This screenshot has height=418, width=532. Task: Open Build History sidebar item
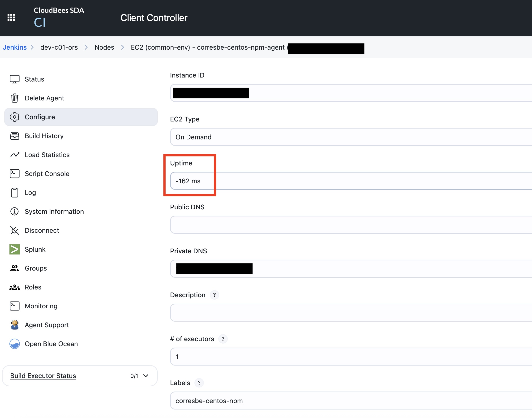pos(81,136)
